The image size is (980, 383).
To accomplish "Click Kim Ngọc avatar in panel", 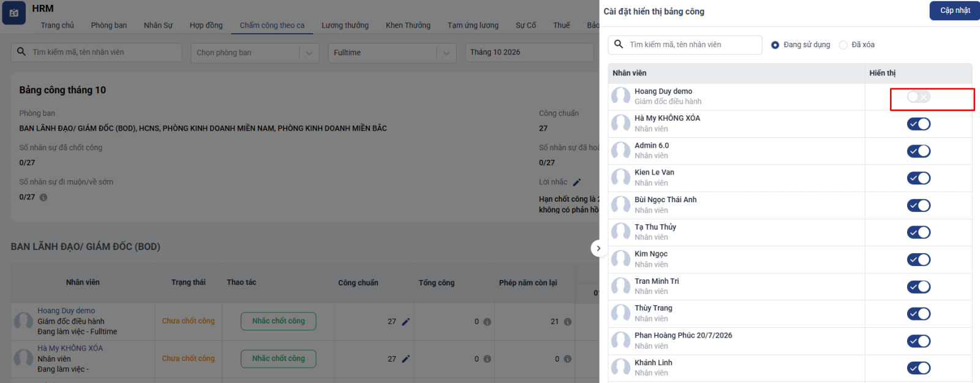I will click(621, 259).
